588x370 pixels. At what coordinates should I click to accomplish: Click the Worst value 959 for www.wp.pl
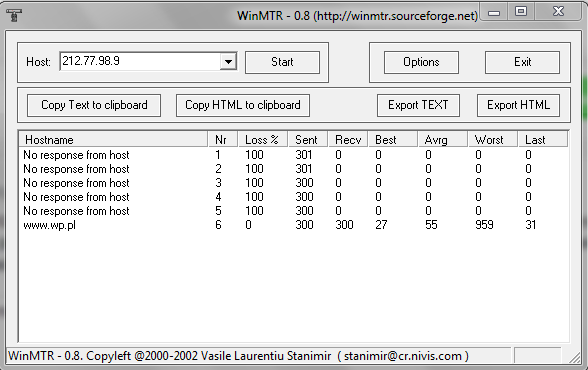484,225
